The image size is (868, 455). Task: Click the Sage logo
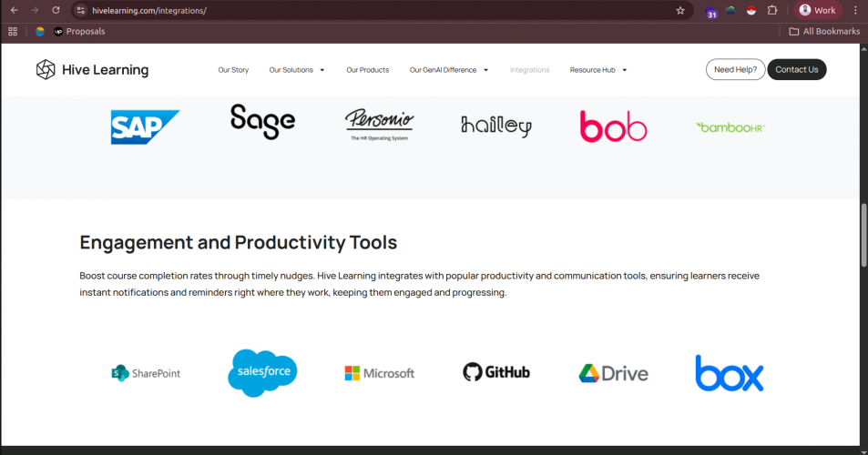[x=262, y=122]
